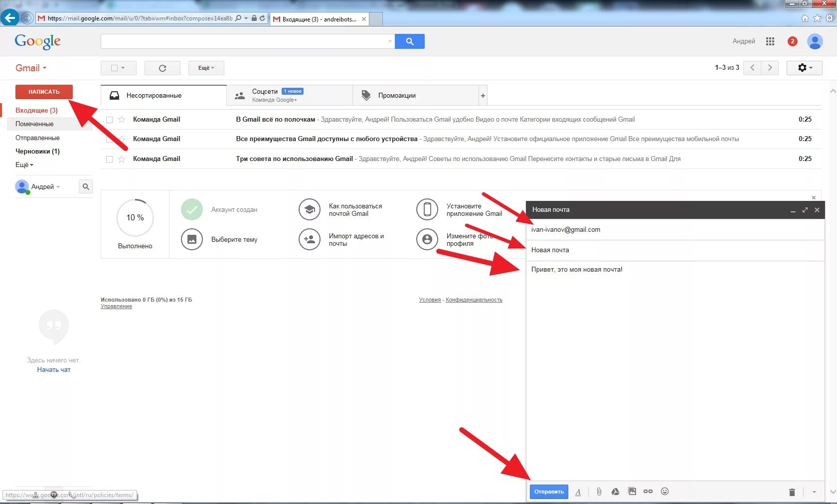Click the Начать чат link
This screenshot has height=504, width=837.
(54, 370)
